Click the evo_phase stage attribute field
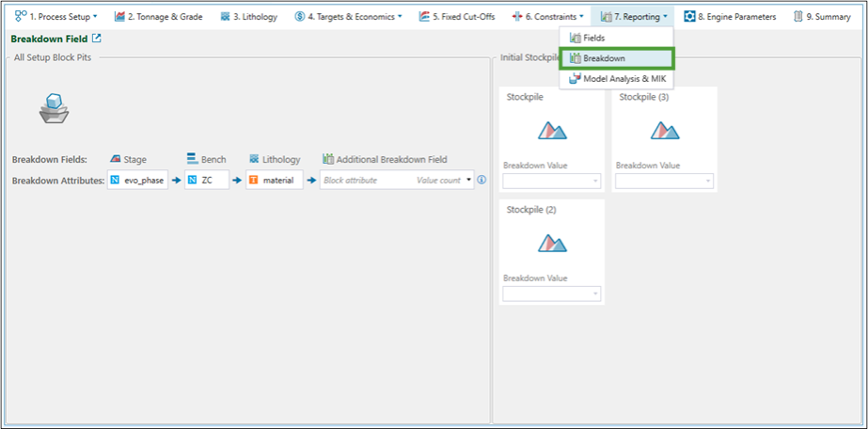The image size is (868, 429). (138, 180)
